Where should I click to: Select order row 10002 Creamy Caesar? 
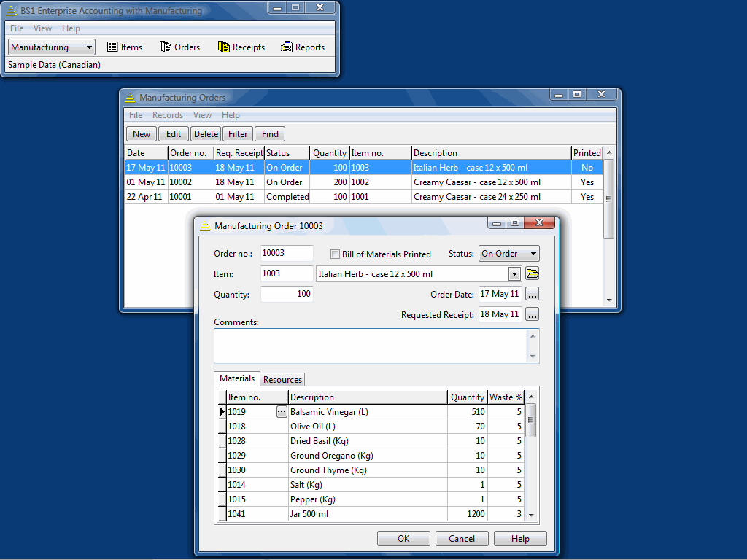click(x=363, y=182)
